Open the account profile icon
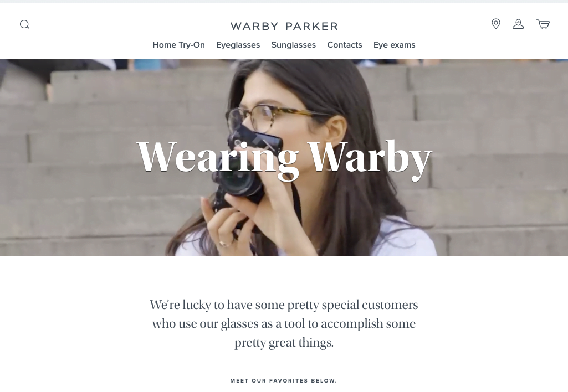The width and height of the screenshot is (568, 392). tap(518, 24)
